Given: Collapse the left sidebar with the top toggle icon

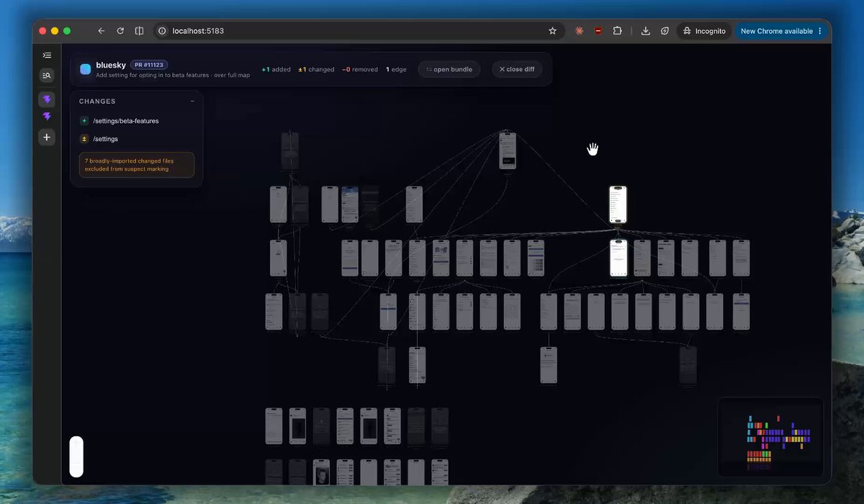Looking at the screenshot, I should pyautogui.click(x=47, y=55).
